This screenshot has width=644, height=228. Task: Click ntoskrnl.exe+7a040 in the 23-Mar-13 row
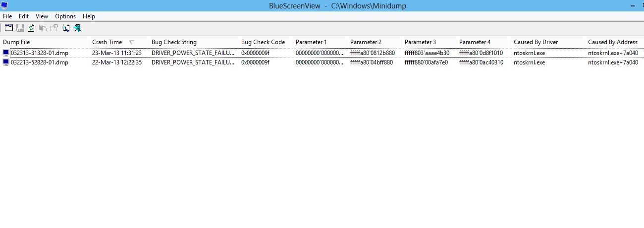tap(613, 53)
